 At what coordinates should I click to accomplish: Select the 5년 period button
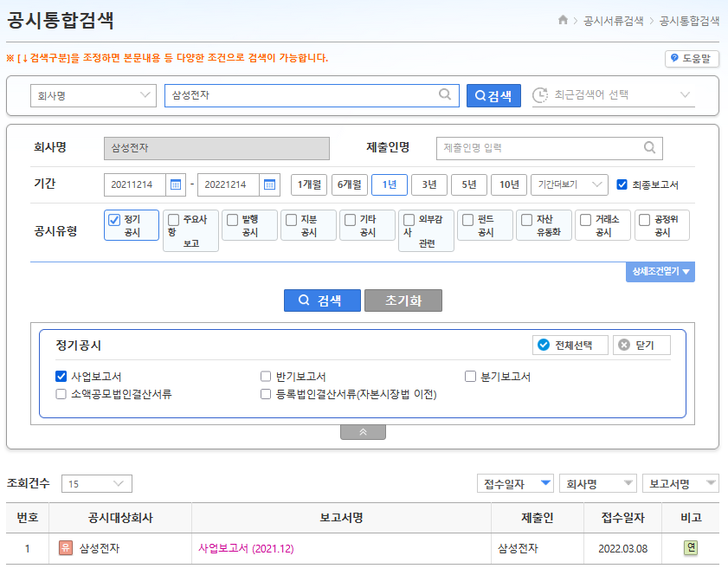click(x=469, y=184)
